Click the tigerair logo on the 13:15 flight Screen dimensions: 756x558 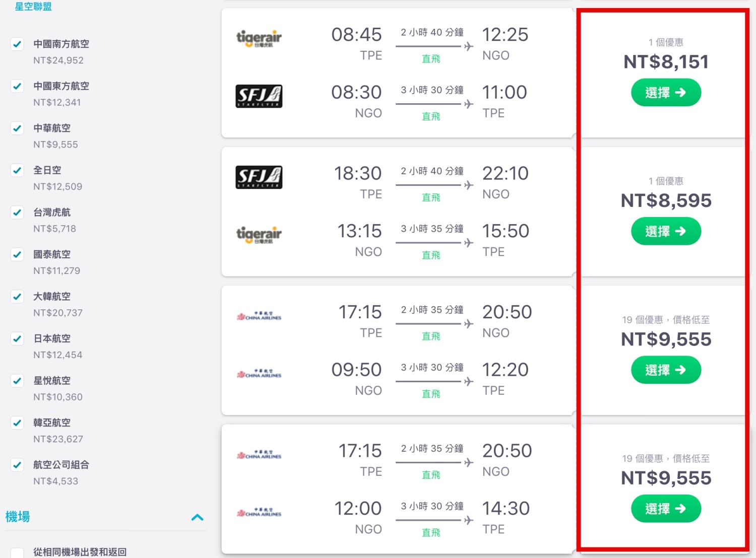(x=259, y=235)
